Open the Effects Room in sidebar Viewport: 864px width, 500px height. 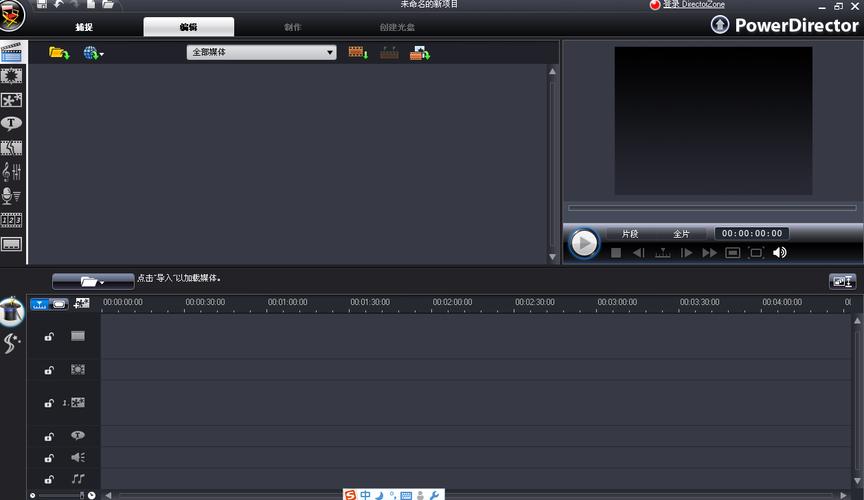pyautogui.click(x=12, y=76)
